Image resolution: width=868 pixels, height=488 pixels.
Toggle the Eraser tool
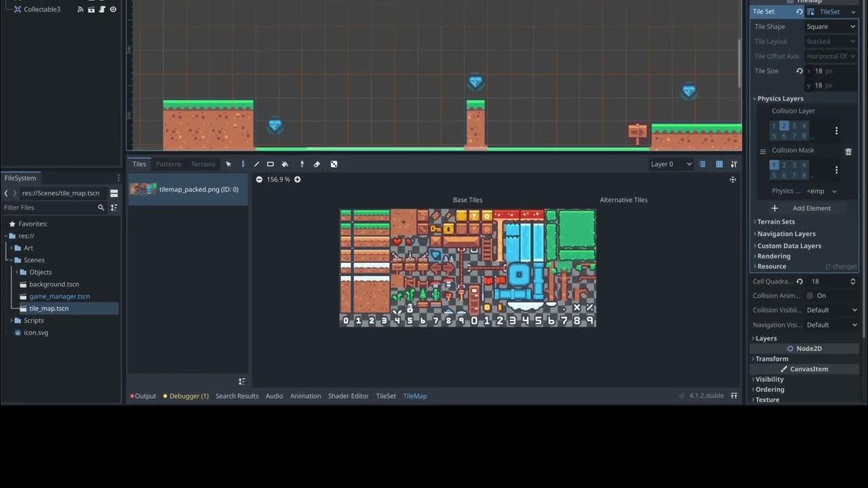coord(317,164)
